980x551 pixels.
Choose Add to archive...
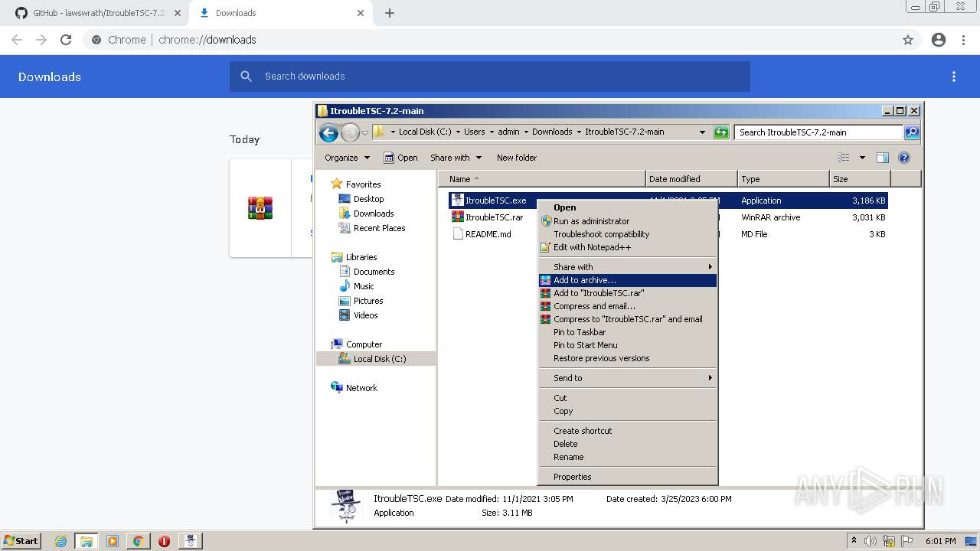(x=628, y=280)
